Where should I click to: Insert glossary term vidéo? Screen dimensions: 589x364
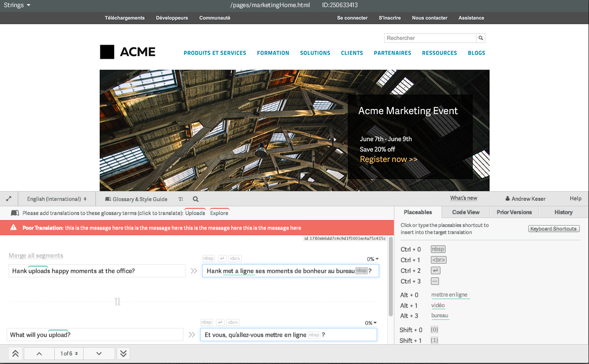438,305
